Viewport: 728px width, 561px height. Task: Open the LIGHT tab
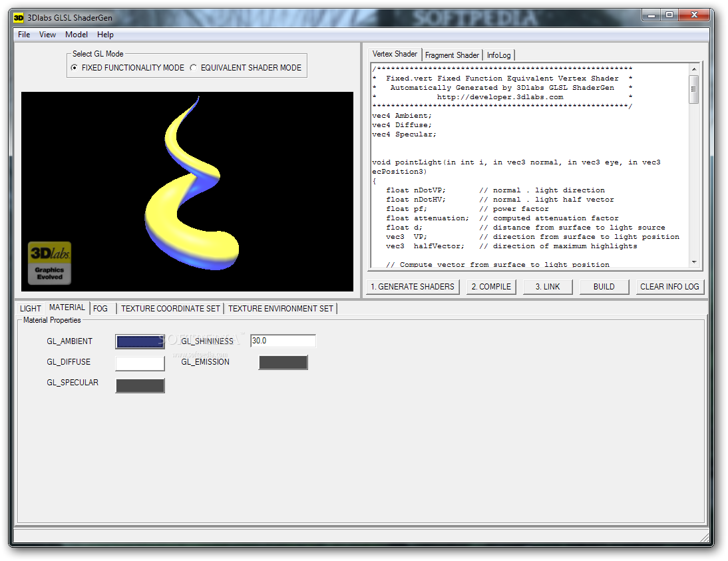31,308
